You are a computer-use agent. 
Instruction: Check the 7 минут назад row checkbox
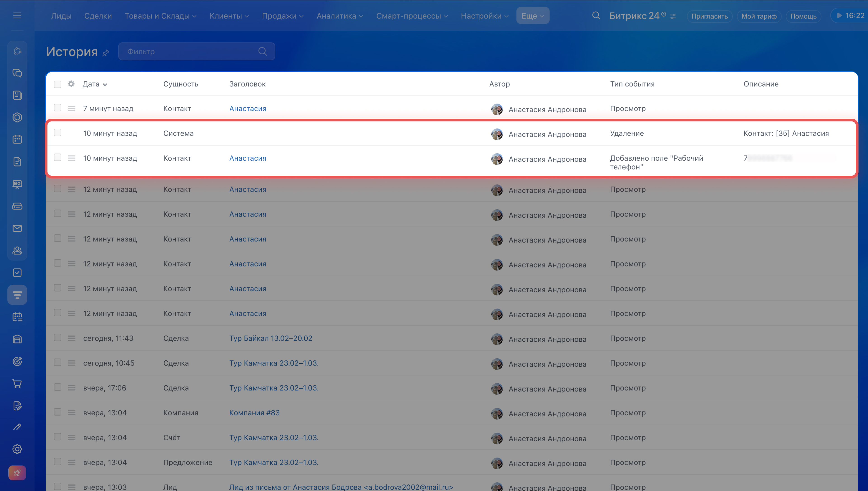[x=58, y=108]
